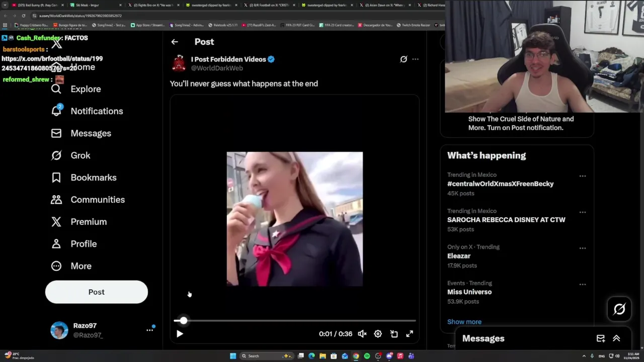Viewport: 644px width, 362px height.
Task: Open Spotify from taskbar
Action: [367, 356]
